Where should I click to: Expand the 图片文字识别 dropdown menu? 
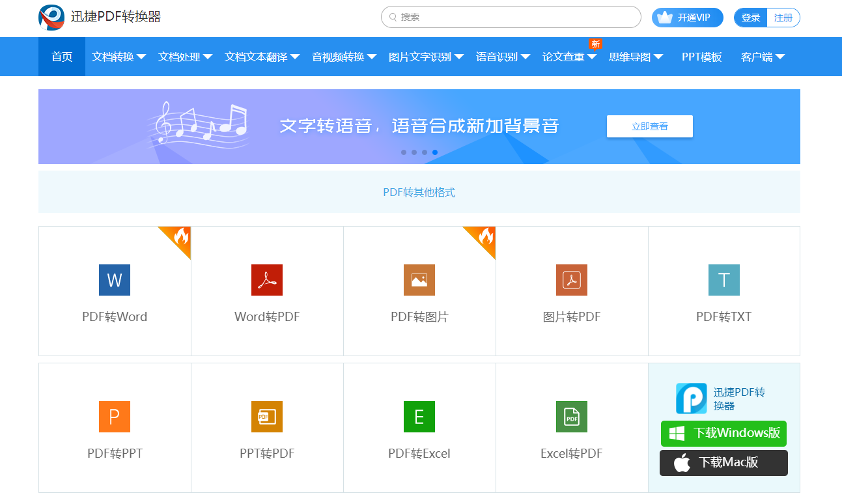(426, 57)
